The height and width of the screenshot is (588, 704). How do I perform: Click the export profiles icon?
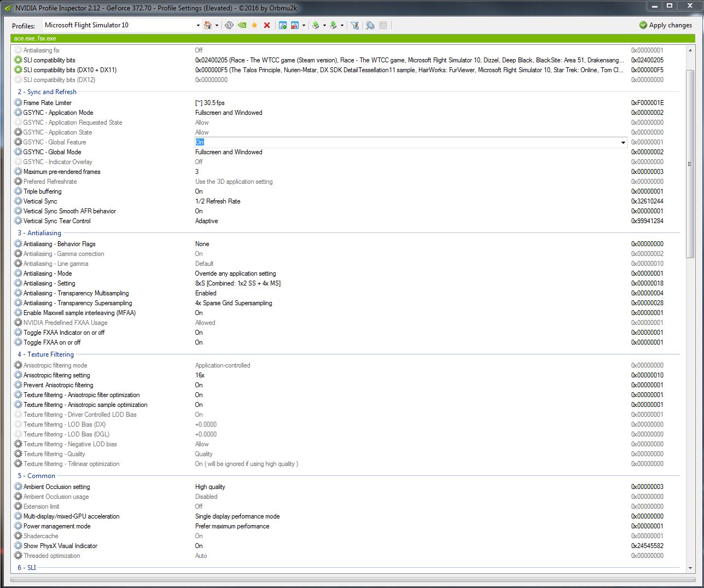[316, 25]
